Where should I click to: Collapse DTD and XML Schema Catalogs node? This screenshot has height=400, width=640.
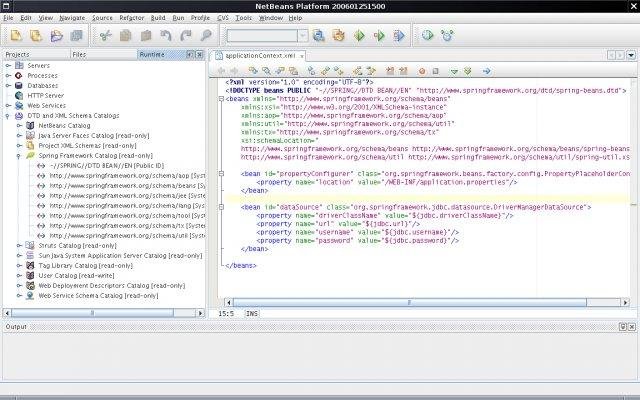pyautogui.click(x=8, y=116)
